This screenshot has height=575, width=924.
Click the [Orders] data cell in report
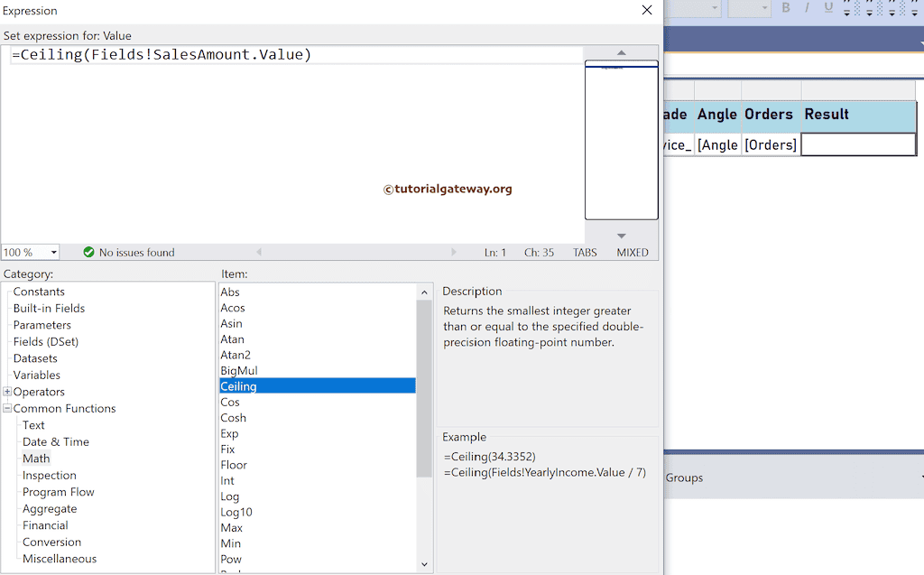click(771, 144)
